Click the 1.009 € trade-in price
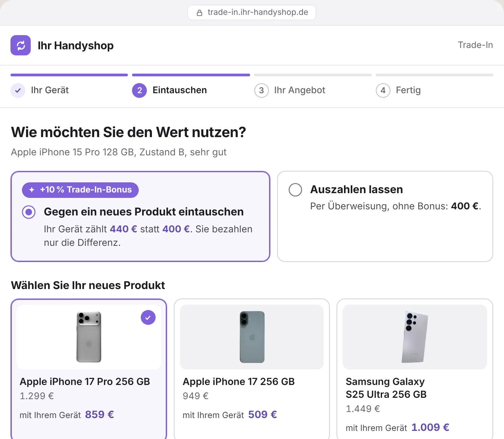 pyautogui.click(x=430, y=428)
